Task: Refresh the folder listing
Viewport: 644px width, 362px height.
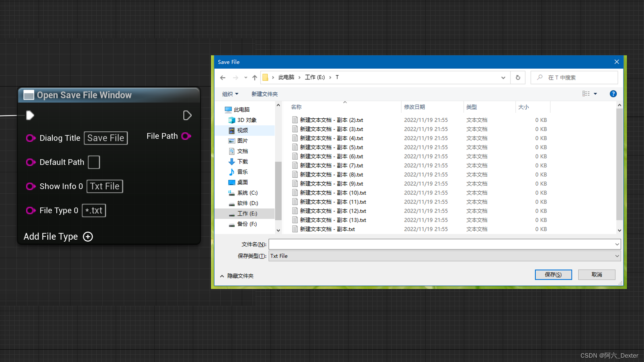Action: click(x=518, y=78)
